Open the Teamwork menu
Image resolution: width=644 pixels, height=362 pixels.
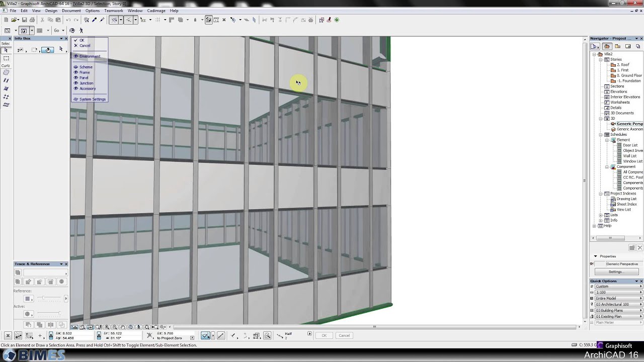point(114,11)
